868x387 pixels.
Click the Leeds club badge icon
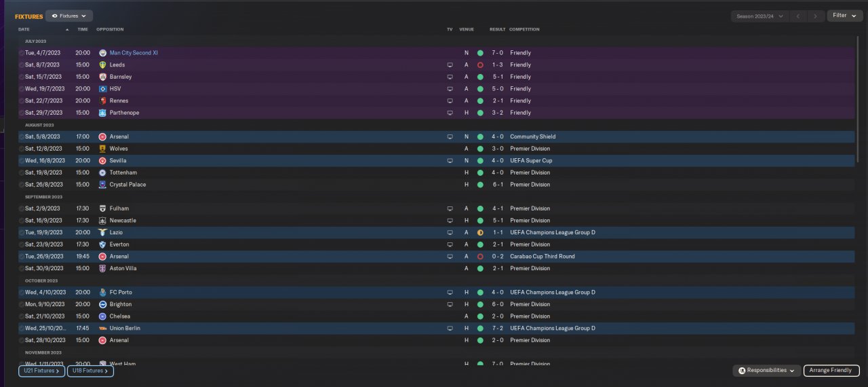pyautogui.click(x=102, y=65)
